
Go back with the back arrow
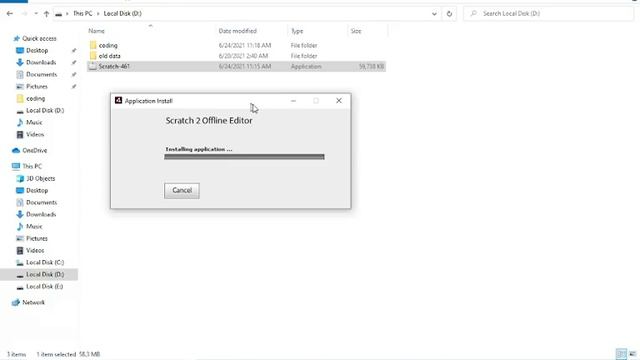[x=10, y=13]
